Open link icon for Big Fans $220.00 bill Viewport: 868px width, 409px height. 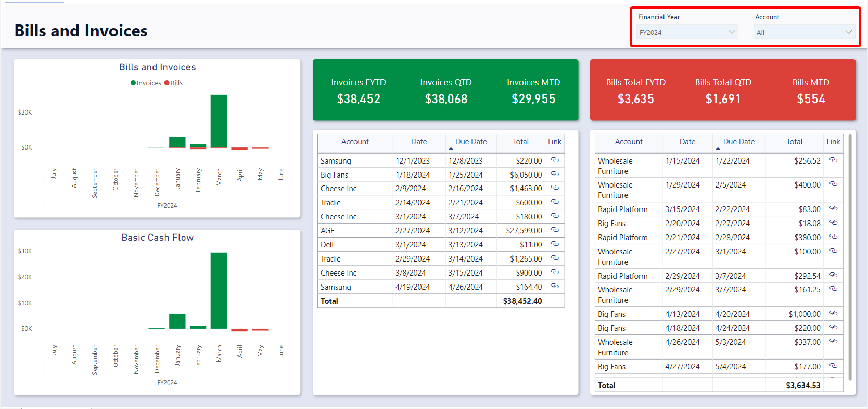point(833,327)
